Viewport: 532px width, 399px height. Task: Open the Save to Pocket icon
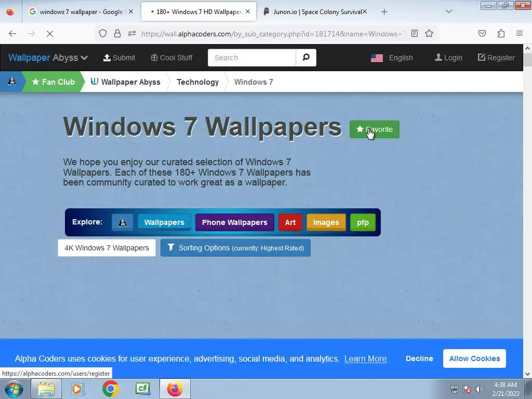pyautogui.click(x=482, y=33)
